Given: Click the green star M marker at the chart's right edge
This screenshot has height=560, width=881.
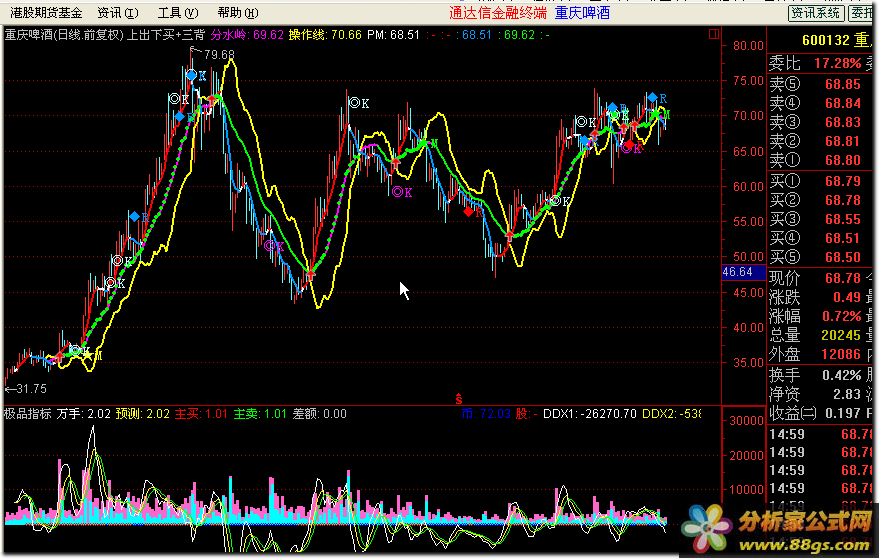Looking at the screenshot, I should click(660, 115).
